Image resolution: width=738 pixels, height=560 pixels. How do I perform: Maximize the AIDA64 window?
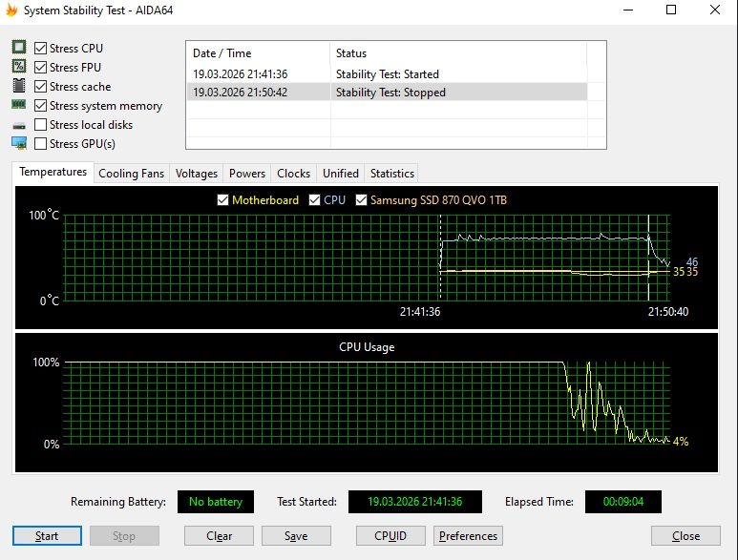click(671, 10)
